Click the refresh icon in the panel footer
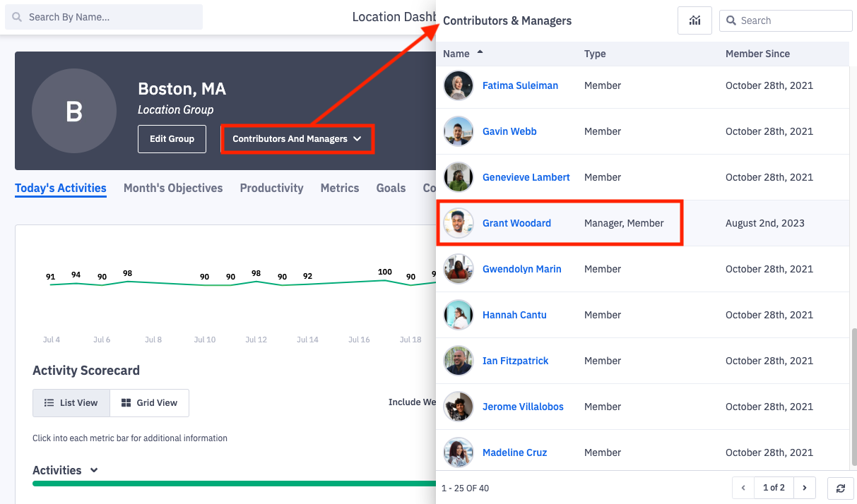Screen dimensions: 857x504 [x=840, y=488]
